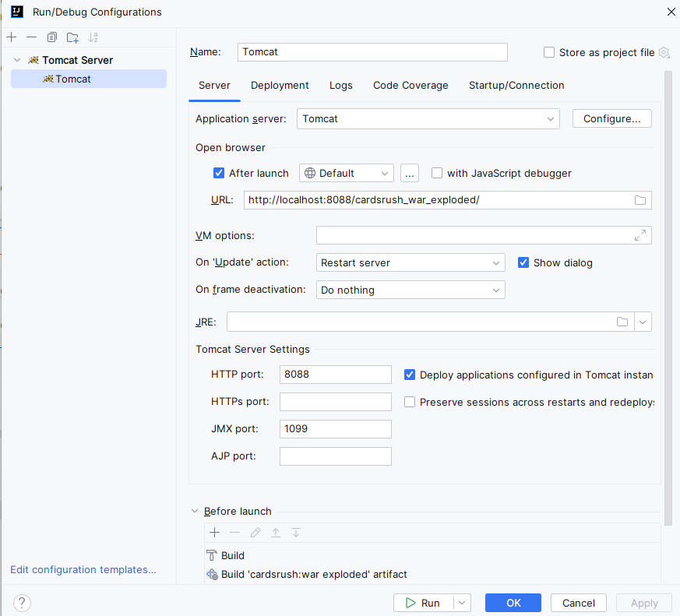Image resolution: width=680 pixels, height=616 pixels.
Task: Focus the AJP port field
Action: [x=336, y=456]
